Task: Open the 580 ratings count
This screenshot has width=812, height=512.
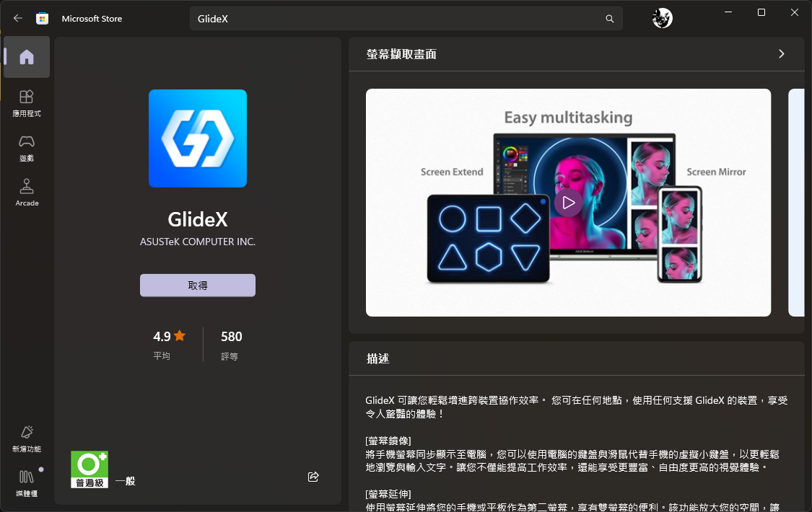Action: coord(231,344)
